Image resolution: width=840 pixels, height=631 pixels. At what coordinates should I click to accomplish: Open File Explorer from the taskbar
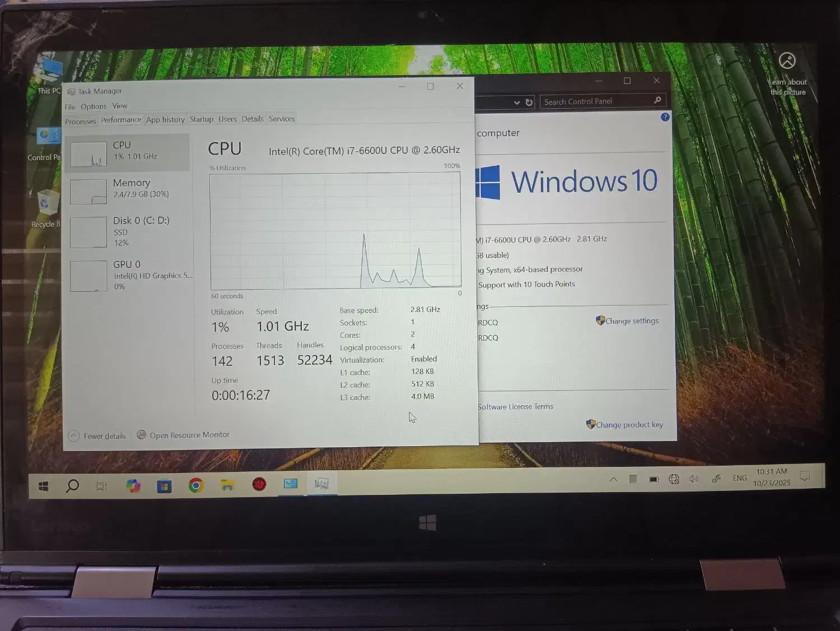click(227, 485)
